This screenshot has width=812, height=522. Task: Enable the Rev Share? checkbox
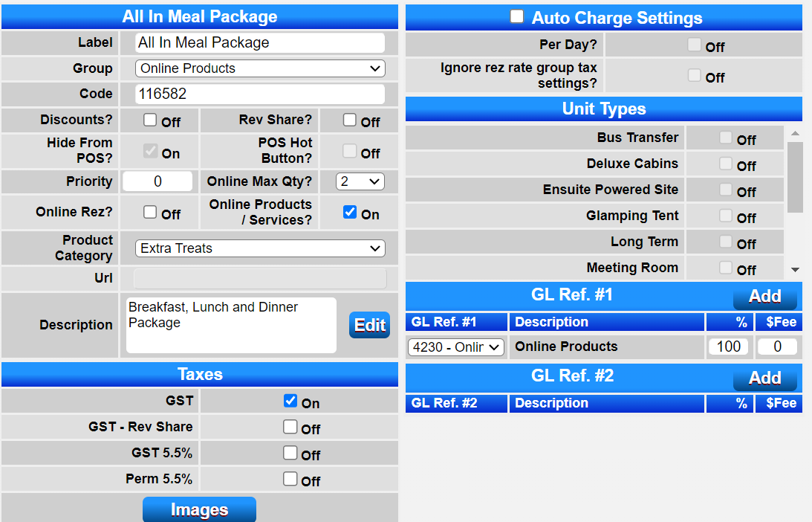click(350, 120)
